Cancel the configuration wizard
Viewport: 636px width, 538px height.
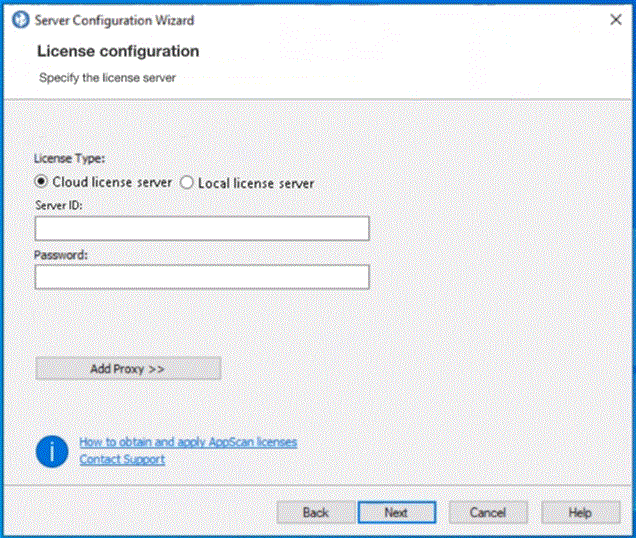pos(487,512)
